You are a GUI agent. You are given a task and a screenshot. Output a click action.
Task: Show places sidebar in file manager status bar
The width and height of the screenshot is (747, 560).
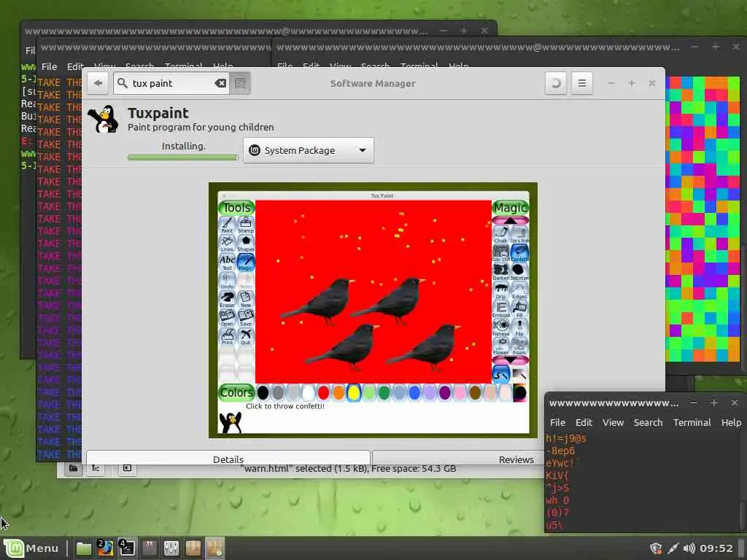[74, 469]
